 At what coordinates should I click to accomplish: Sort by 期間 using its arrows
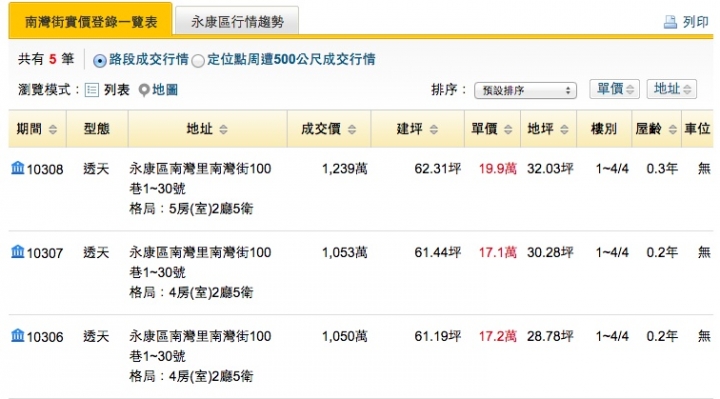pos(53,129)
